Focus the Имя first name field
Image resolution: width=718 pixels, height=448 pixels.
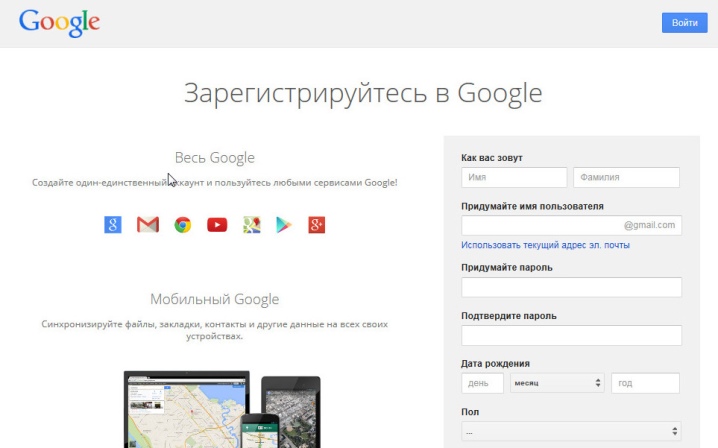[x=514, y=177]
